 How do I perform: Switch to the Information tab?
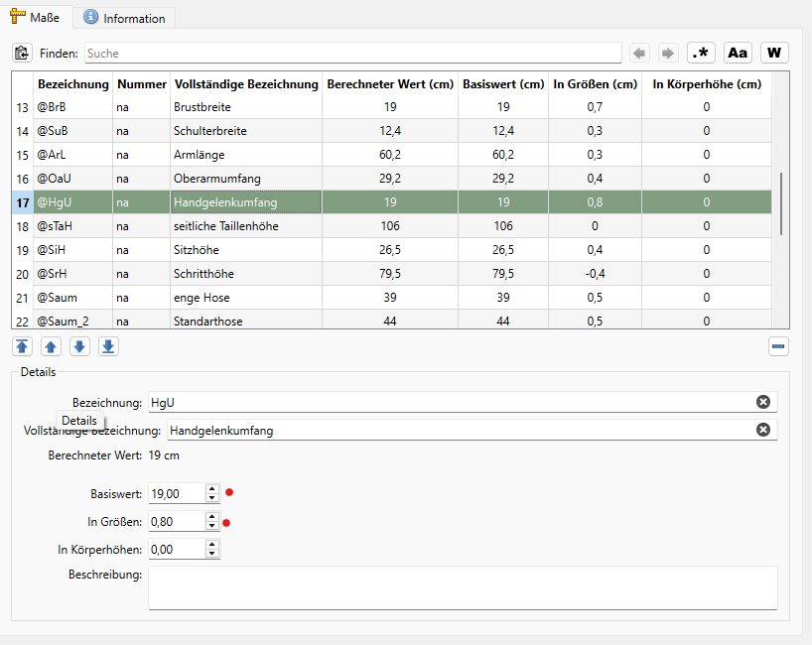click(124, 18)
